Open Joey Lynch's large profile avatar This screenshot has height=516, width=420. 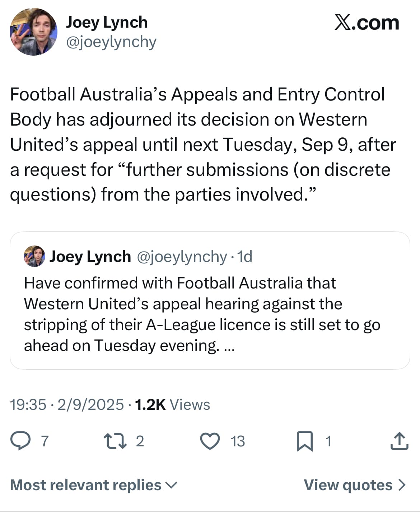[33, 32]
